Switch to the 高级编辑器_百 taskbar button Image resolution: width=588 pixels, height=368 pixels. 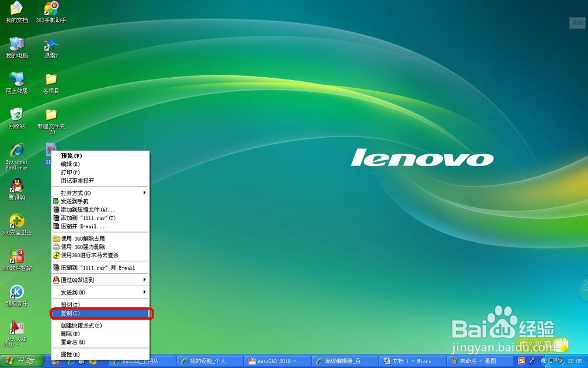pos(345,362)
